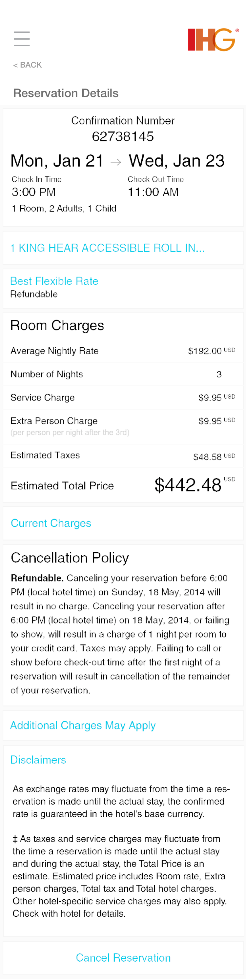Go back using the BACK link

[x=27, y=65]
